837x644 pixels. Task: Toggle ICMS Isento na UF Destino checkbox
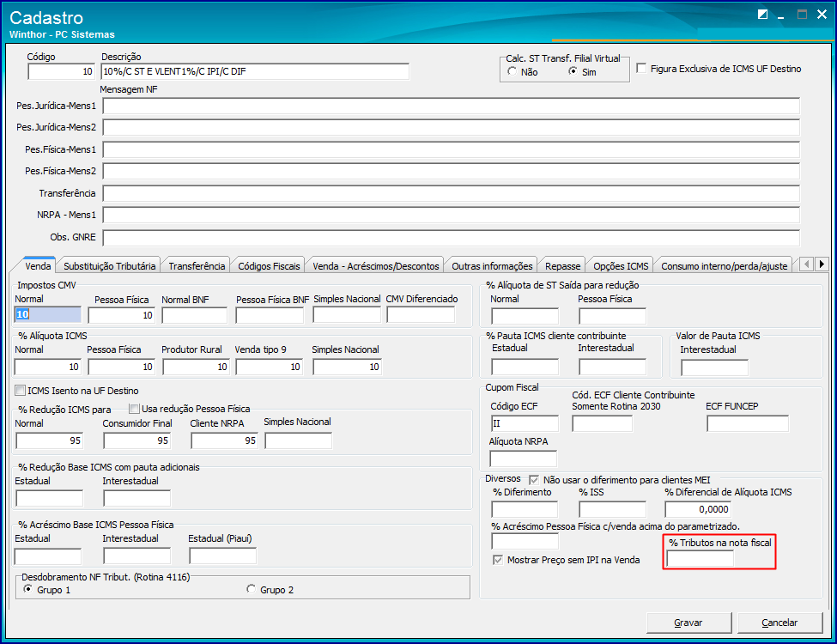21,391
